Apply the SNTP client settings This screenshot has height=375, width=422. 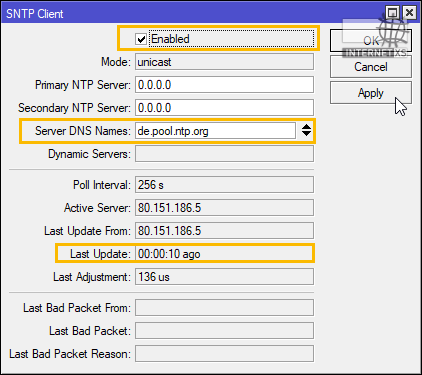point(371,93)
